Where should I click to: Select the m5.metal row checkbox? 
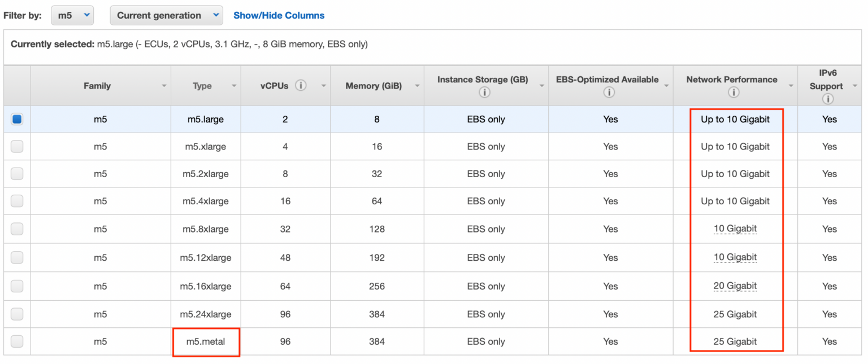point(17,341)
